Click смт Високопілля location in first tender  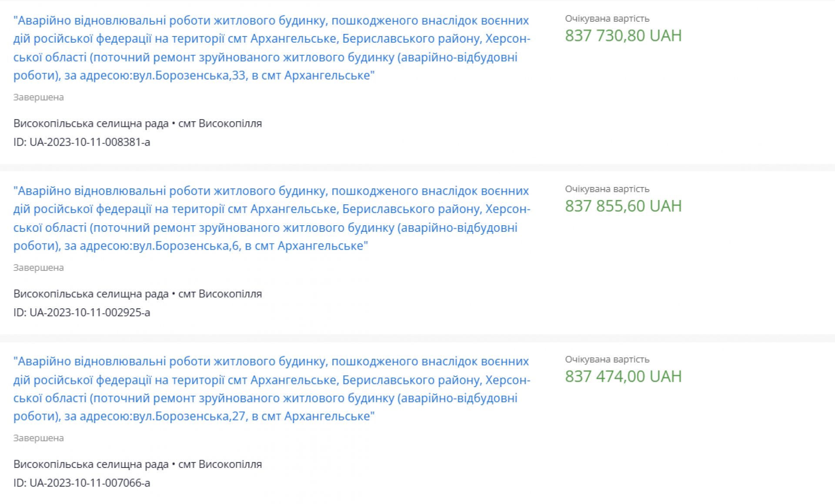pos(220,123)
